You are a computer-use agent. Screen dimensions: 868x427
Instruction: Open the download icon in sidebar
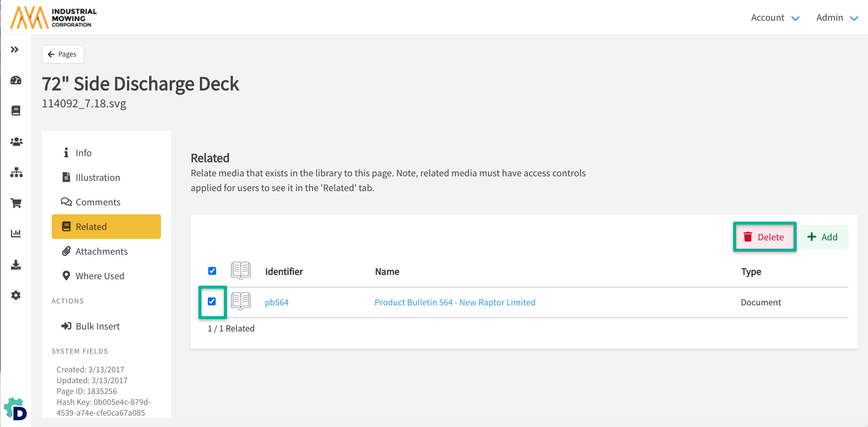(x=16, y=265)
